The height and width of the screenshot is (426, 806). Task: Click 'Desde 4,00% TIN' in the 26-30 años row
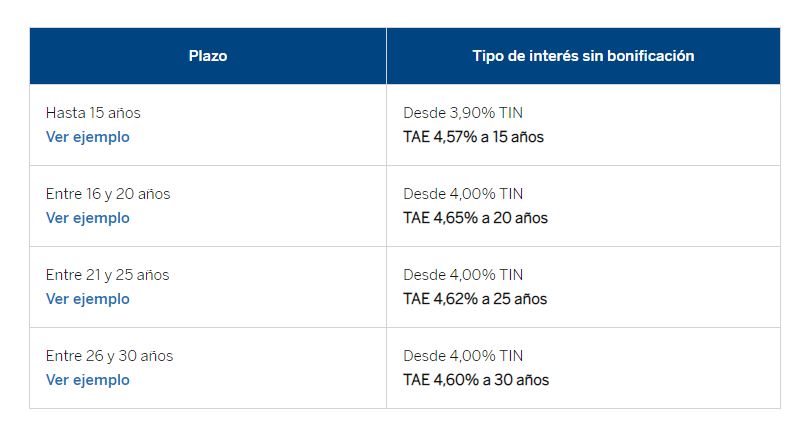tap(463, 356)
